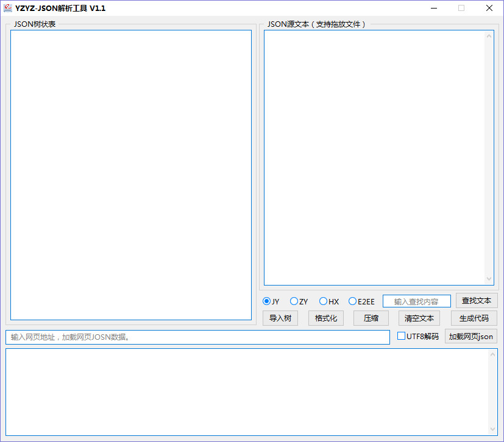Click the 查找文本 search button
This screenshot has width=504, height=442.
point(477,300)
